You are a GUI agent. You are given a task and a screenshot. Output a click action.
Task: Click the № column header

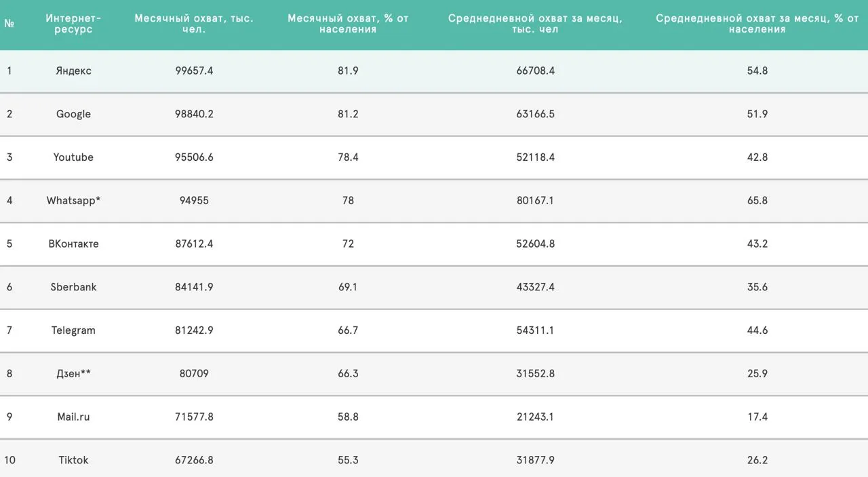point(9,24)
